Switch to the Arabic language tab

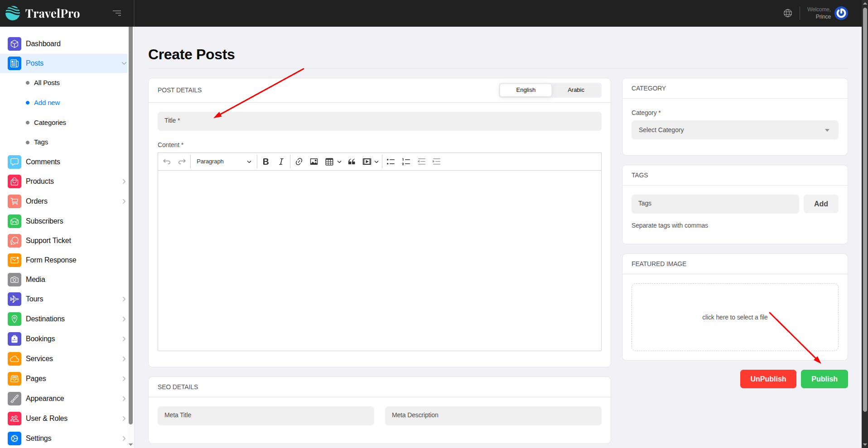pyautogui.click(x=576, y=90)
